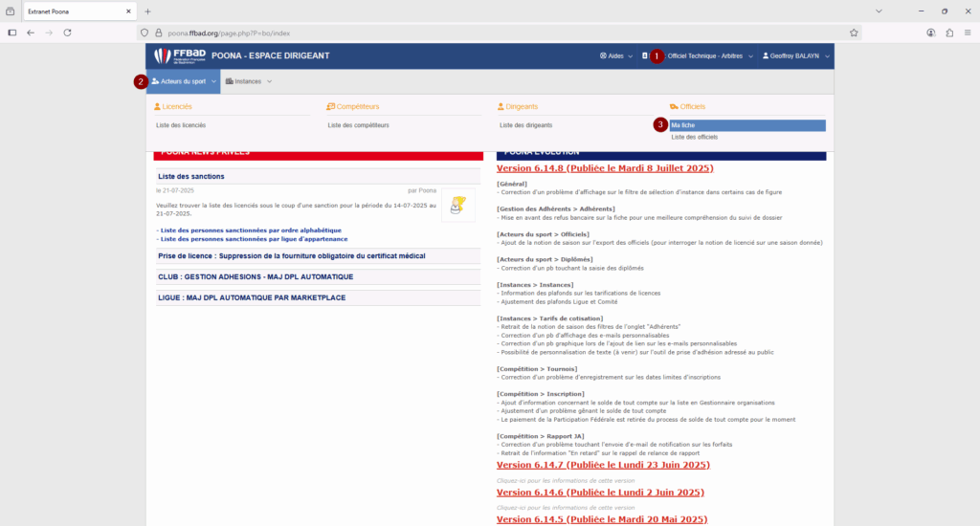Click the [Compétition > Rapport JA] changelog heading
980x526 pixels.
541,436
